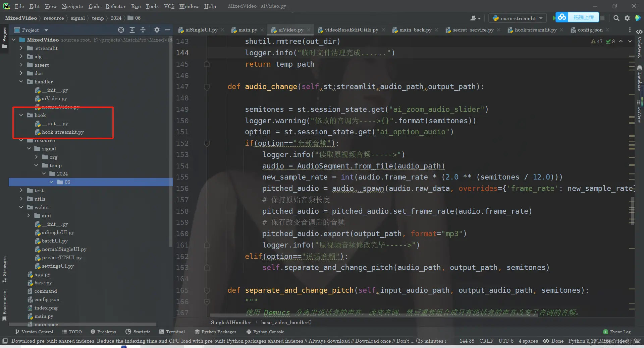Open IDE settings gear in main toolbar
This screenshot has width=644, height=348.
[627, 18]
